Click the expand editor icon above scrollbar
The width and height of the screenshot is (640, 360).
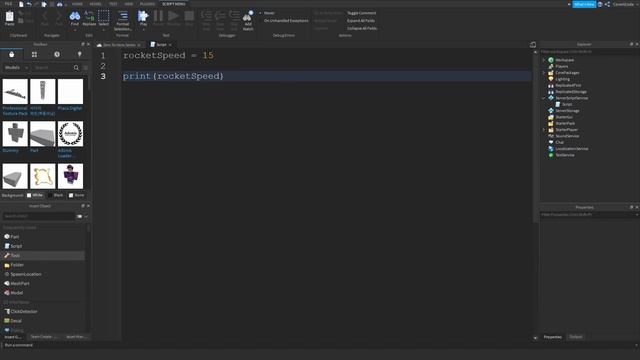[x=533, y=44]
